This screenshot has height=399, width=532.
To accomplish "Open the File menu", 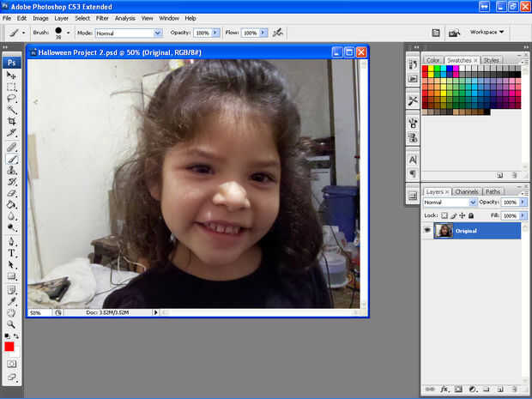I will point(7,18).
